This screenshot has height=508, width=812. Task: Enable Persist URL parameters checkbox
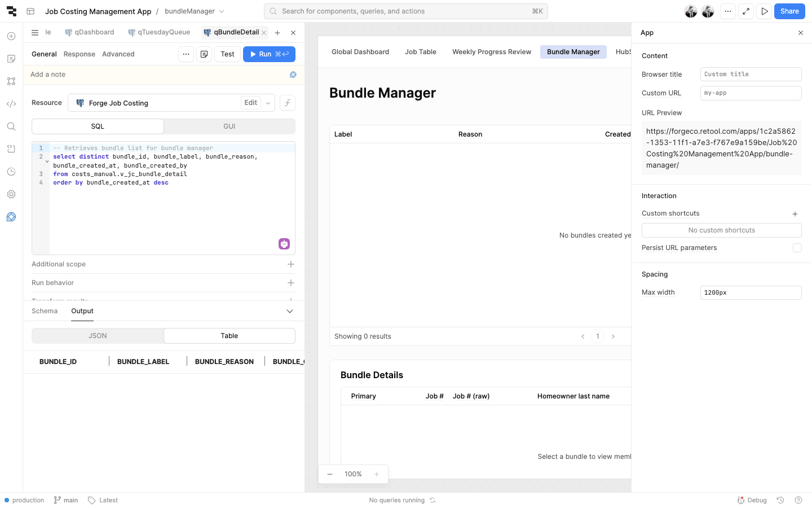[x=797, y=248]
